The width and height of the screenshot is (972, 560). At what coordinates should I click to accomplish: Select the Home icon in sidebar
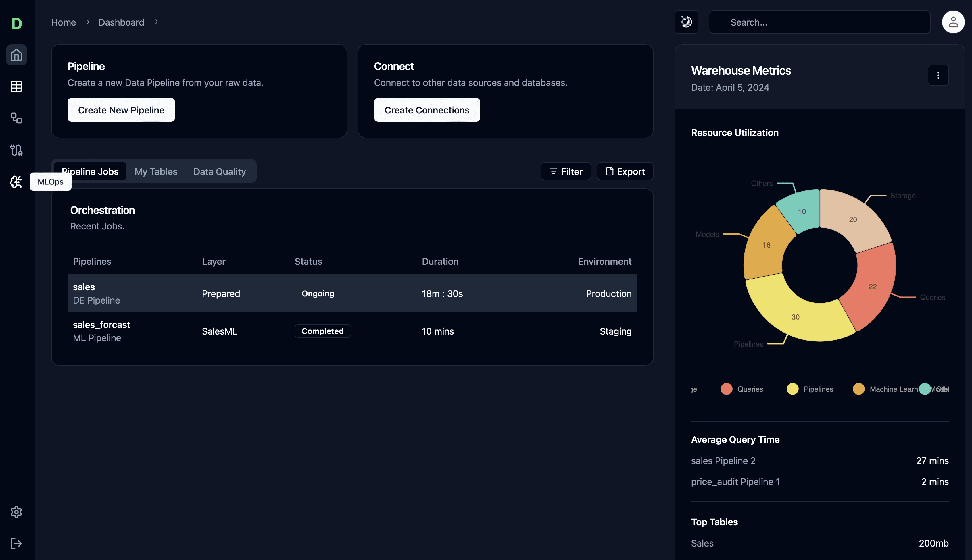point(17,55)
